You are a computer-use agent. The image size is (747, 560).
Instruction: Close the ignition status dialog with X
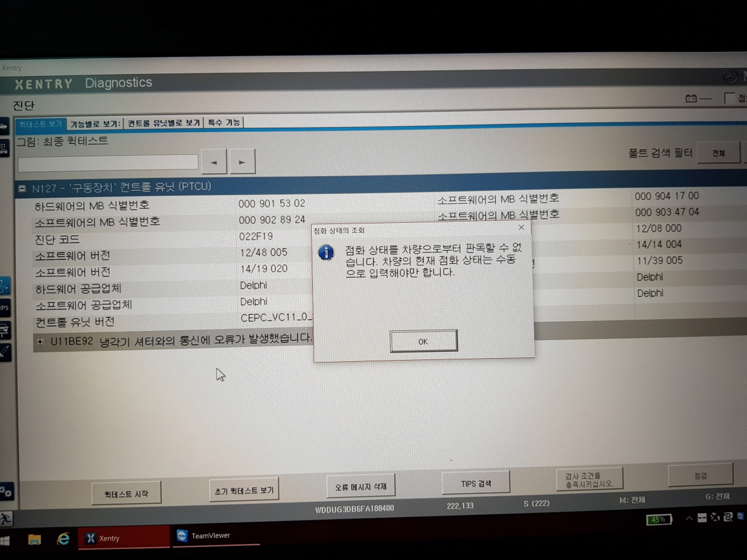click(x=521, y=228)
